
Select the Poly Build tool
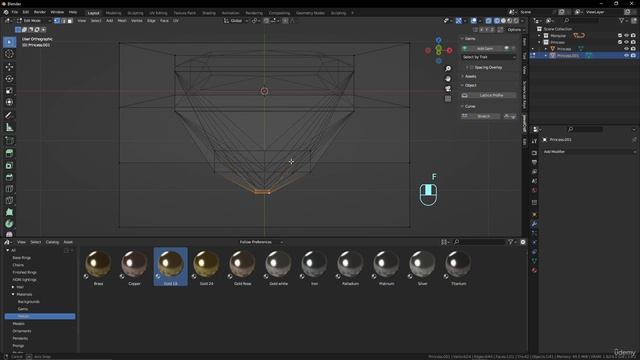click(x=9, y=212)
